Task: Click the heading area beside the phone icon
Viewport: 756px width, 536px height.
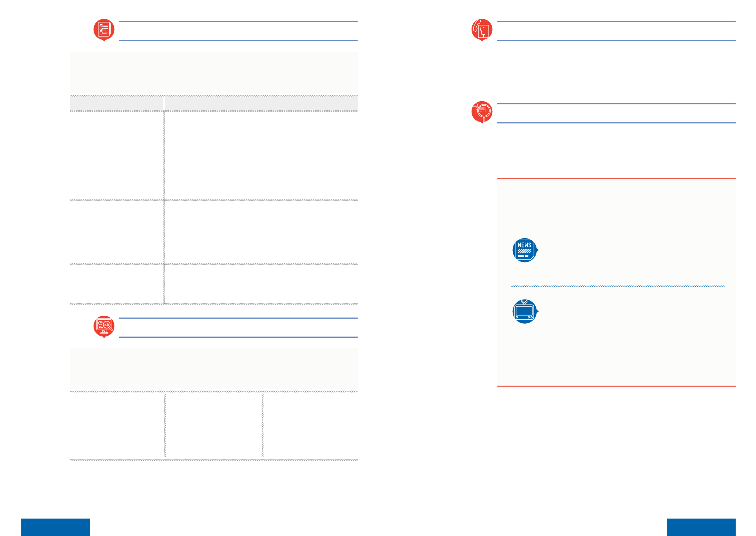Action: click(x=616, y=31)
